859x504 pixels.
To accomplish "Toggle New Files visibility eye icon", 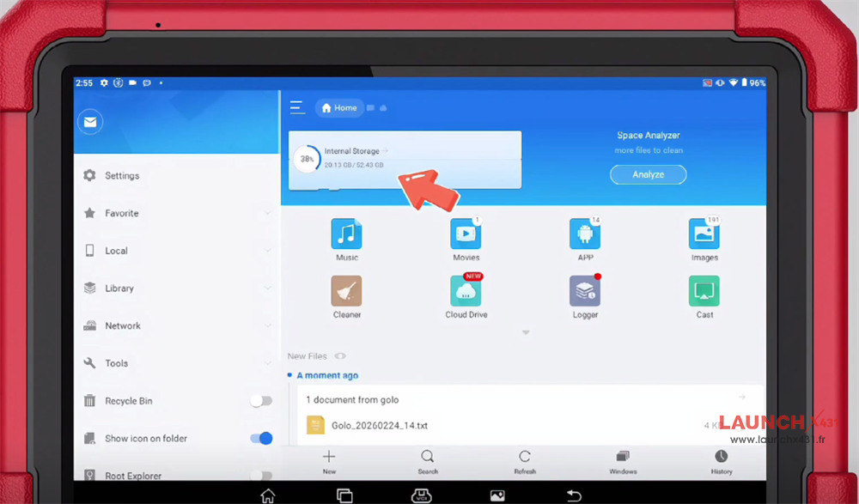I will coord(341,356).
